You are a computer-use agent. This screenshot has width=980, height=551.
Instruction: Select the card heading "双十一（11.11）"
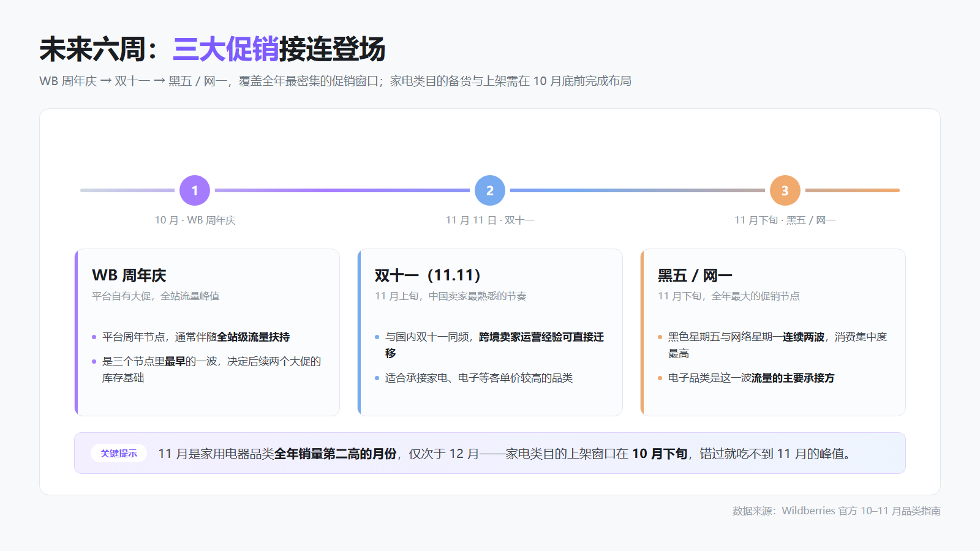(x=428, y=275)
